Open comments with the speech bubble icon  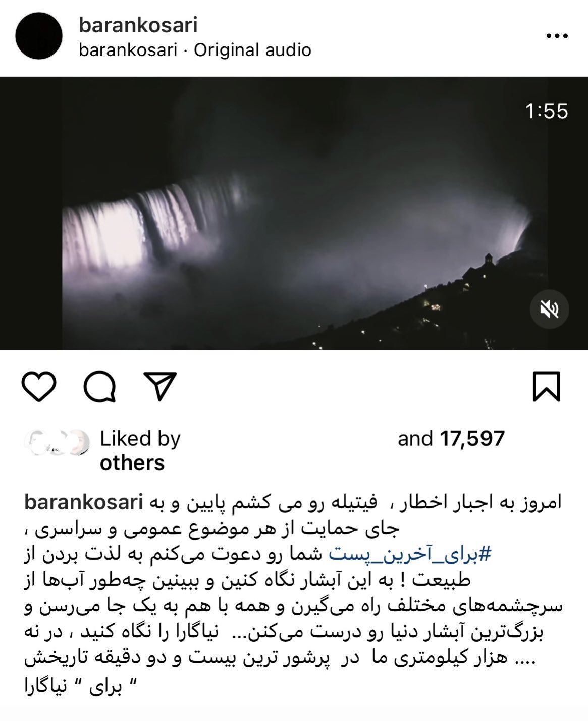[x=100, y=387]
